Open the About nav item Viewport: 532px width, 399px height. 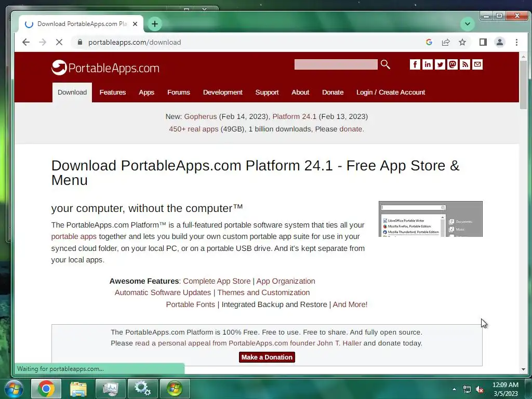(x=300, y=92)
